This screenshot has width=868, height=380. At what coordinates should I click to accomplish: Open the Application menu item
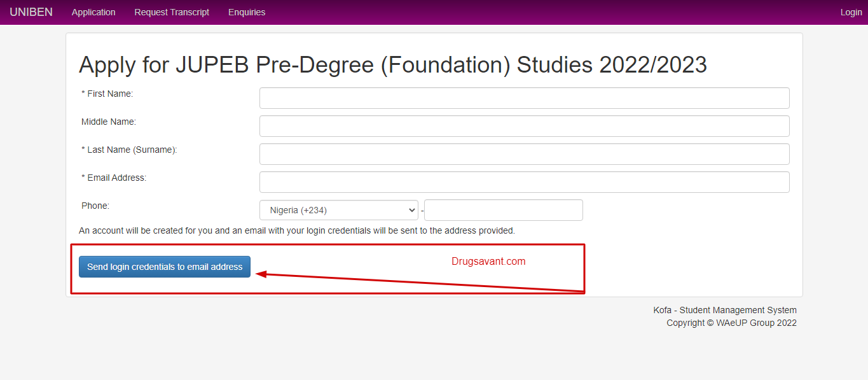click(93, 12)
